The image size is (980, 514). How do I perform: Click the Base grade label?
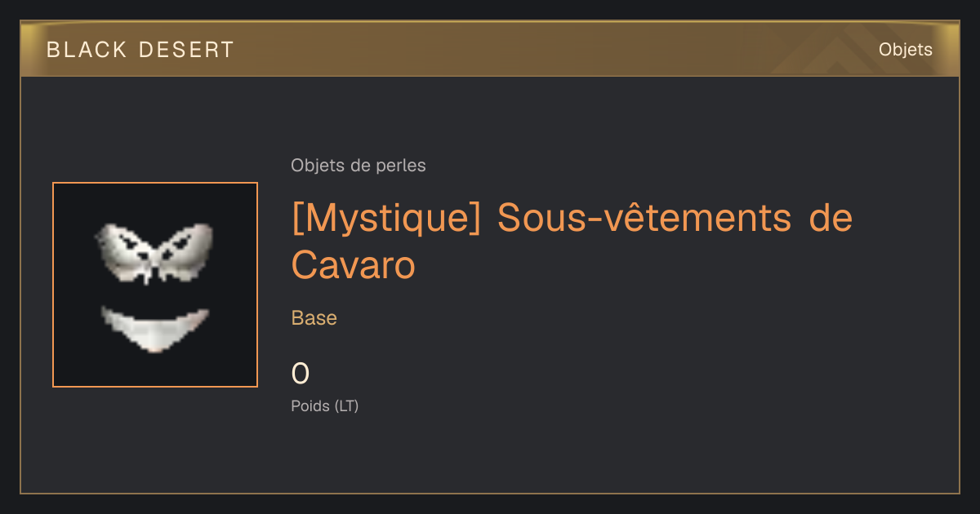coord(314,318)
